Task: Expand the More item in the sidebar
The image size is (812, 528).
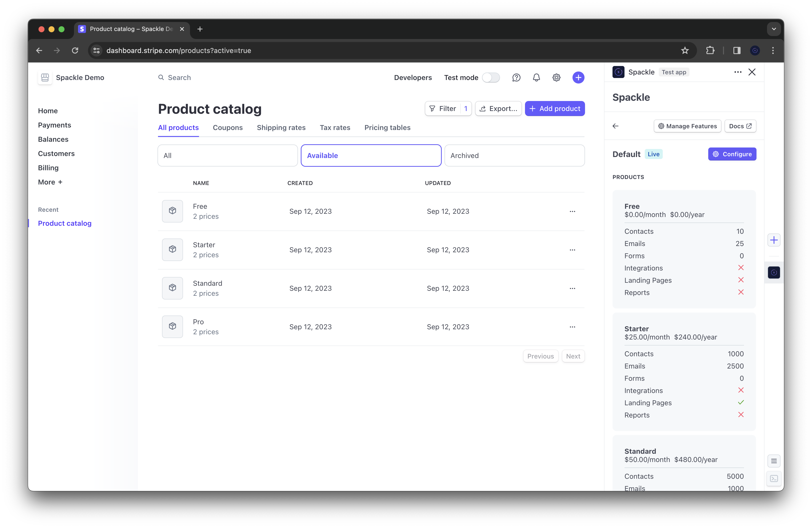Action: pyautogui.click(x=50, y=182)
